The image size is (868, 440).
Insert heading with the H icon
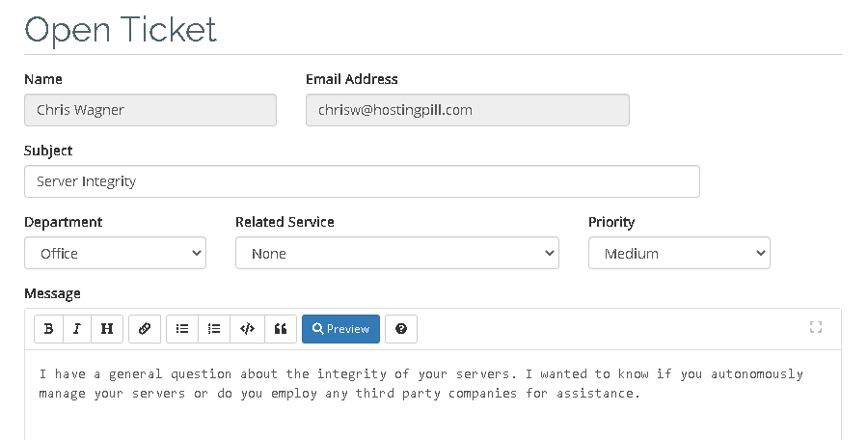pyautogui.click(x=107, y=329)
